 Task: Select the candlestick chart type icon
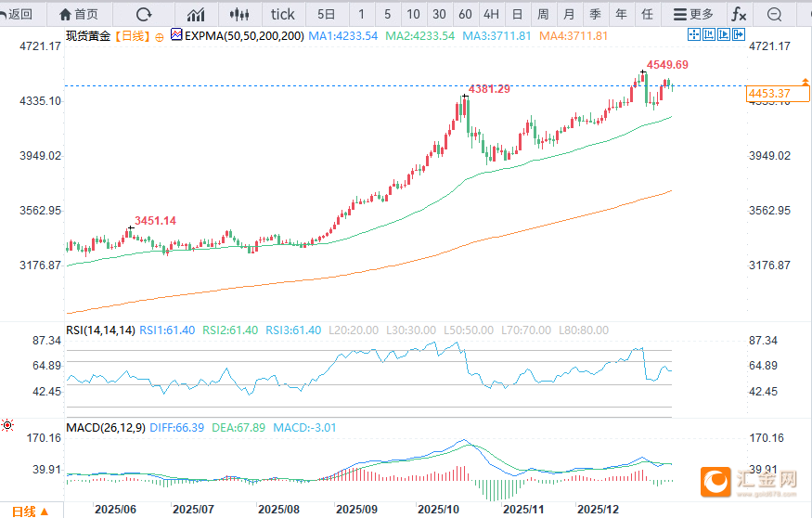click(240, 14)
